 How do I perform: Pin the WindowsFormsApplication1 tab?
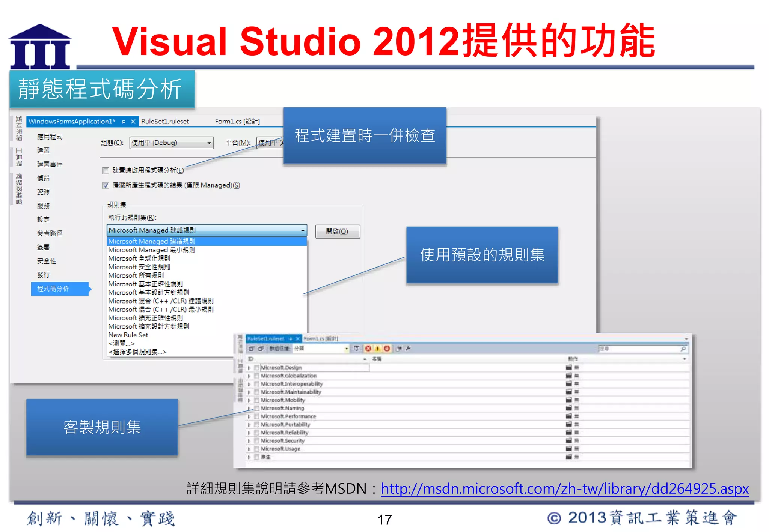pyautogui.click(x=123, y=122)
